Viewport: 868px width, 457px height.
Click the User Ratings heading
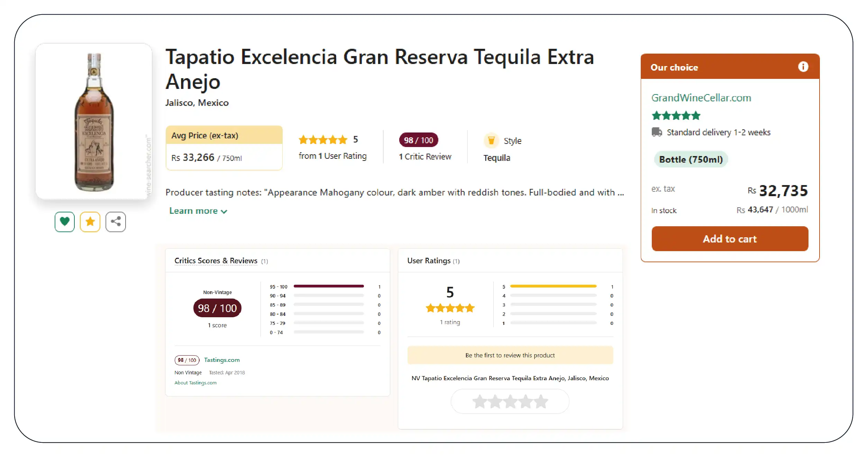pyautogui.click(x=429, y=261)
